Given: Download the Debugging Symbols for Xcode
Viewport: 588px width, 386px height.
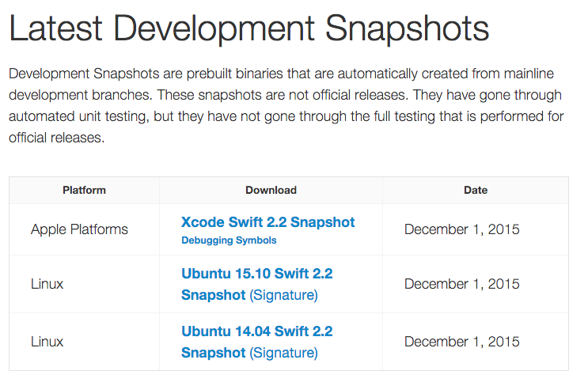Looking at the screenshot, I should click(x=229, y=240).
